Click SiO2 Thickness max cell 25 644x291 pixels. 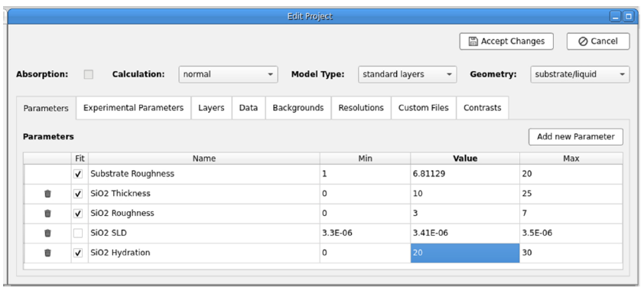pos(571,194)
